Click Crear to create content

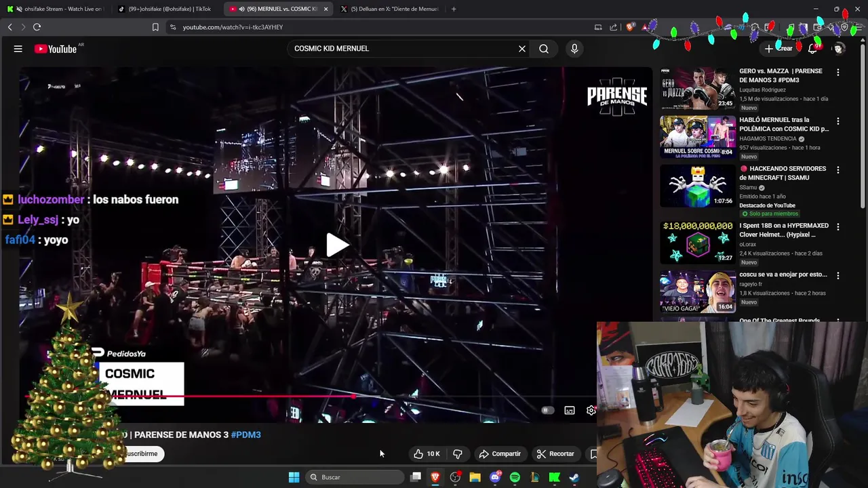coord(778,49)
